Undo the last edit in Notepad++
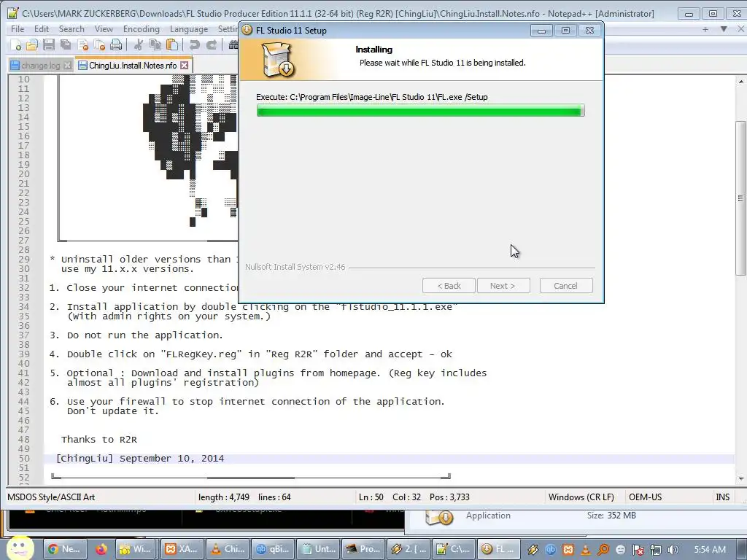Image resolution: width=747 pixels, height=560 pixels. 194,45
